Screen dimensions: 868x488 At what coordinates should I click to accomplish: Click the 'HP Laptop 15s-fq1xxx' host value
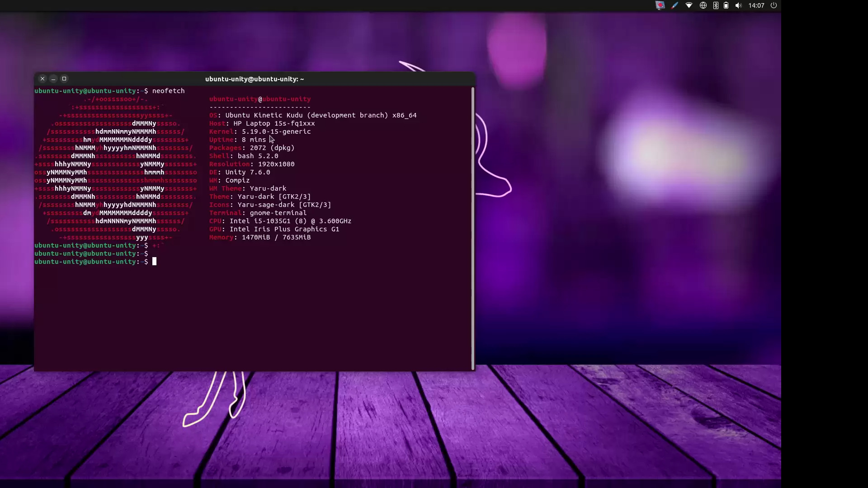[274, 123]
